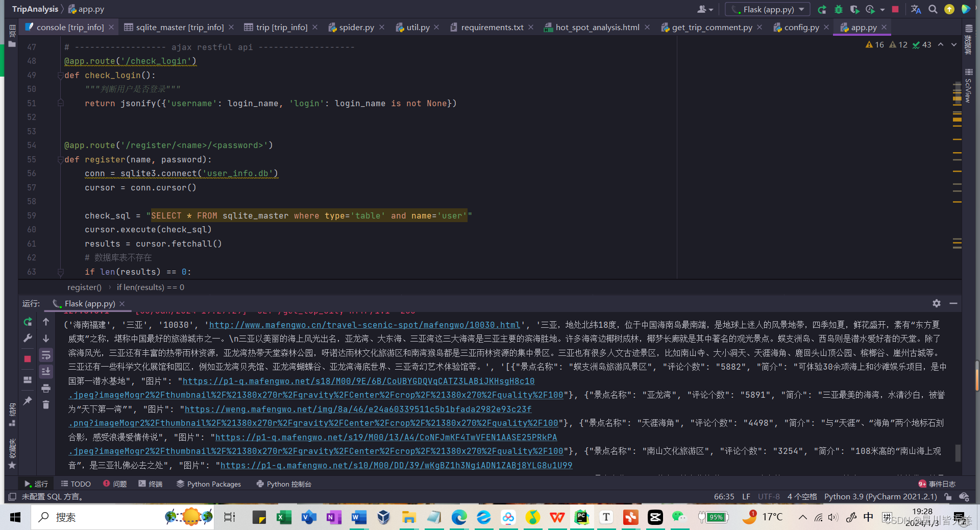Toggle soft-wrap in run console
The image size is (980, 530).
[46, 355]
